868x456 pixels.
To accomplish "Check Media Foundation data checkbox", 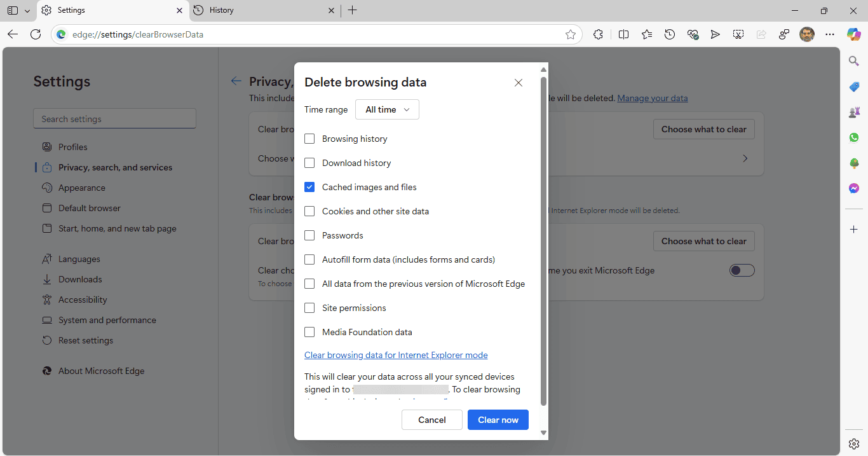I will pos(309,332).
